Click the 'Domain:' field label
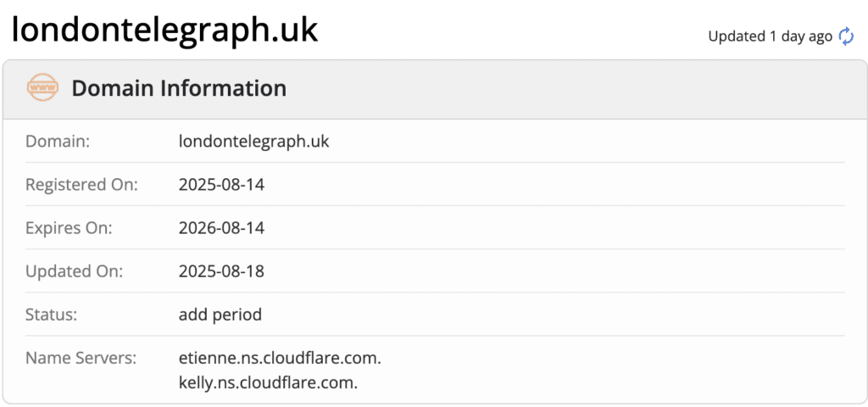The height and width of the screenshot is (407, 868). (58, 142)
